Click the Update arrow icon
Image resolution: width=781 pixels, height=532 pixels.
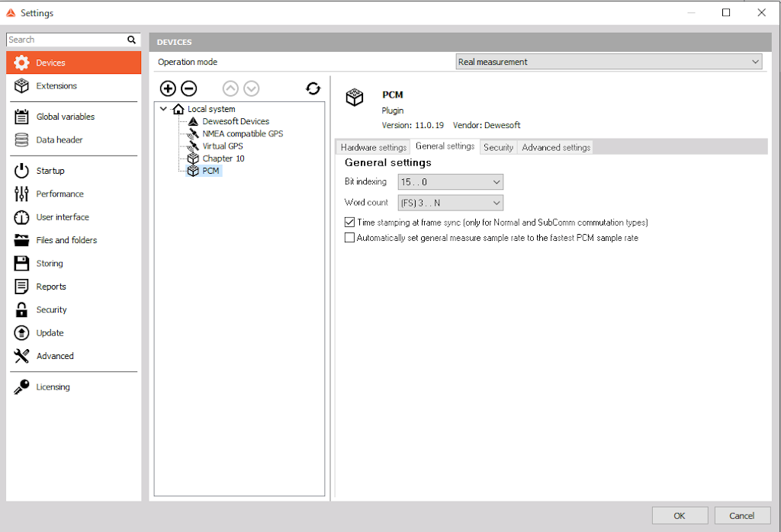tap(21, 332)
